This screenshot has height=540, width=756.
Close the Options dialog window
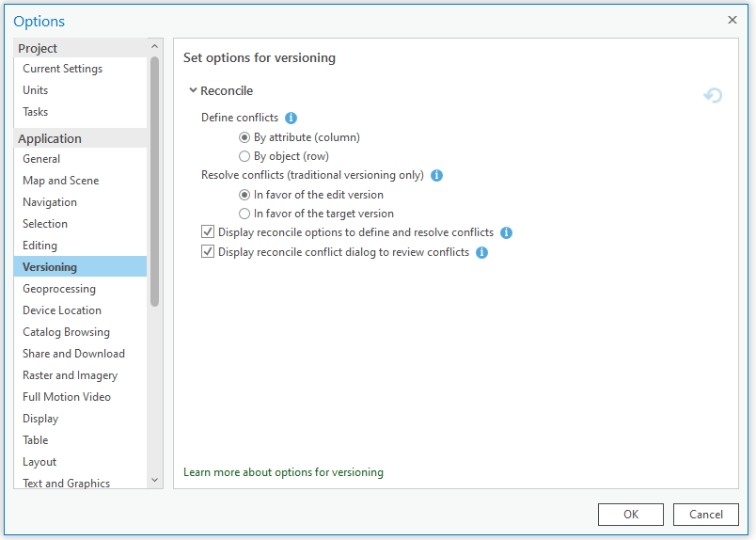[732, 20]
